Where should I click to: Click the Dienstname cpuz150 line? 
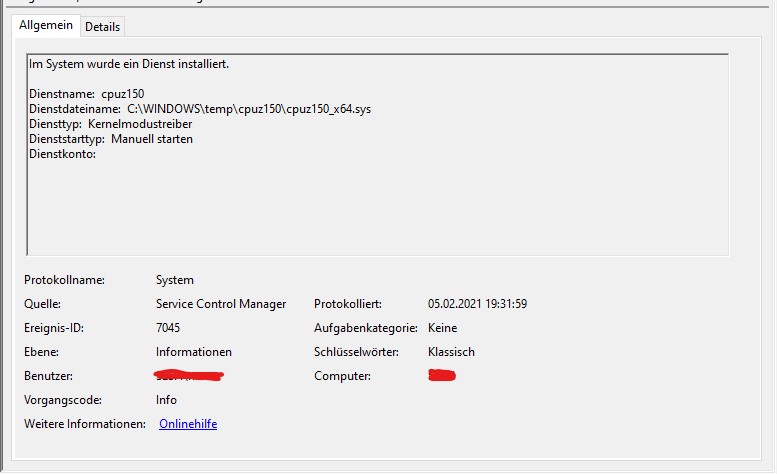point(87,93)
